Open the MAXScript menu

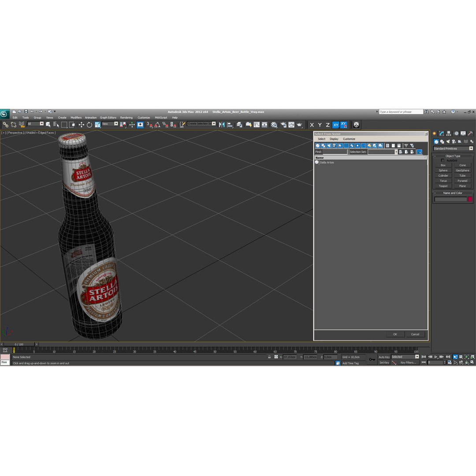(161, 118)
